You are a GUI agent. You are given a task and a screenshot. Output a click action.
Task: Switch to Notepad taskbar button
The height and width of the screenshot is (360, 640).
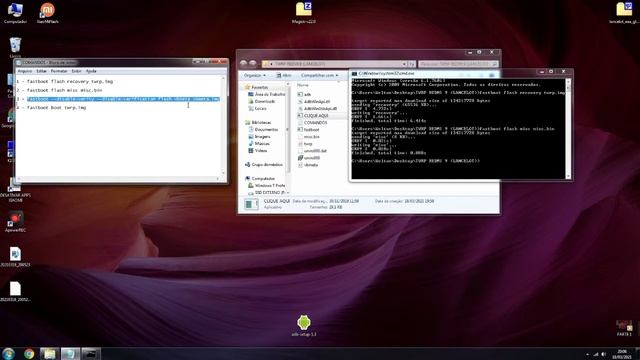coord(70,353)
